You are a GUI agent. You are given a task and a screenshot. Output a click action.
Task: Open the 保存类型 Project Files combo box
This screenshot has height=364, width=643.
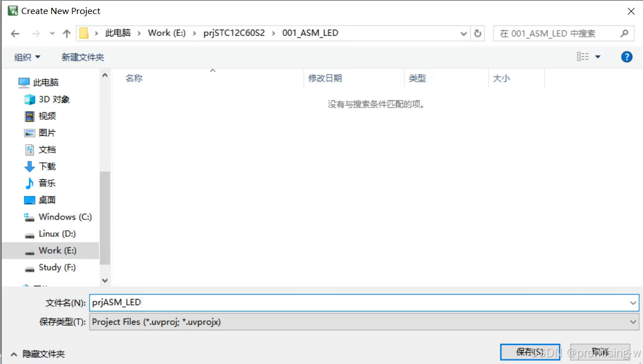pos(364,322)
